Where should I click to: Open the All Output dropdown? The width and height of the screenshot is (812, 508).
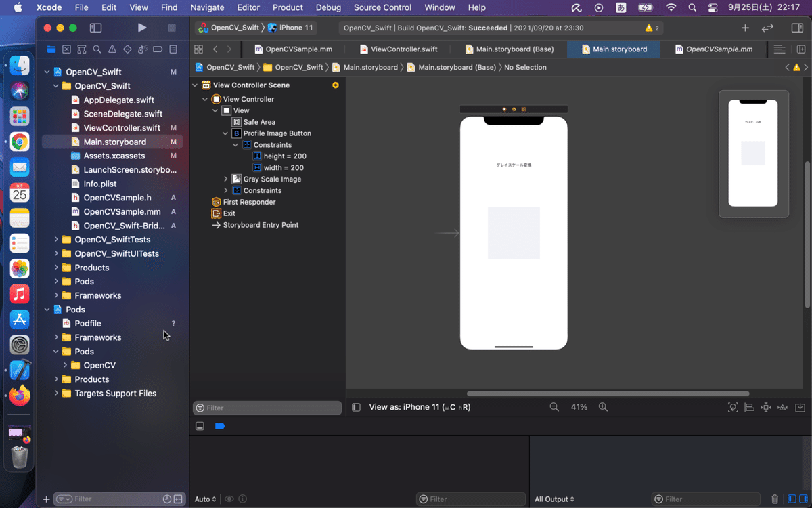pos(554,499)
